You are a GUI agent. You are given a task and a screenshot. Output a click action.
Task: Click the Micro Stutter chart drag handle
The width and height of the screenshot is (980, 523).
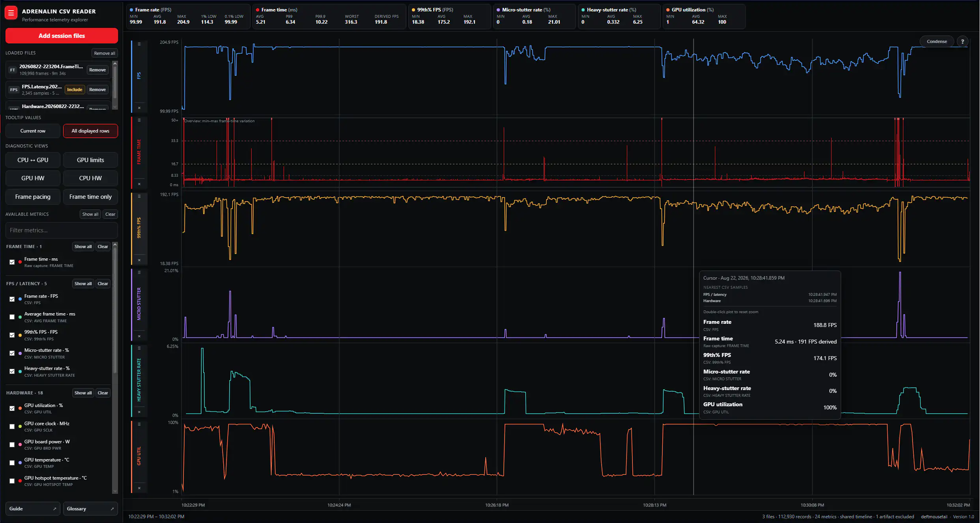139,272
